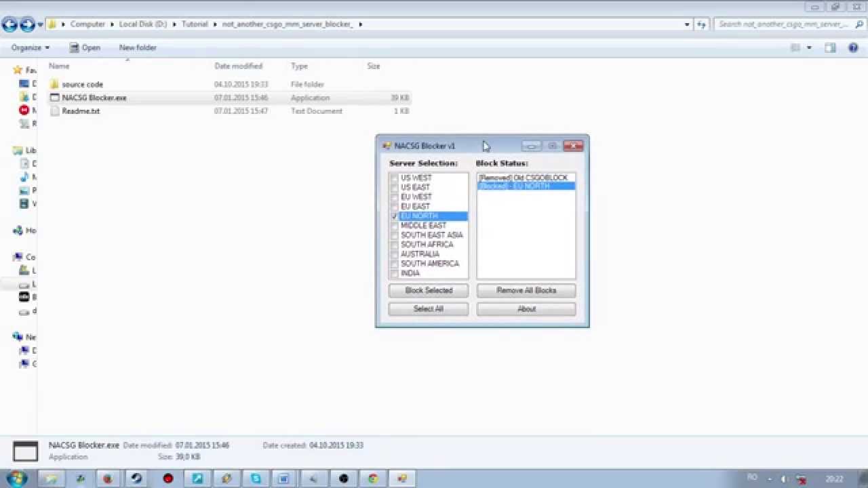Check the INDIA server checkbox
The height and width of the screenshot is (488, 868).
click(394, 272)
